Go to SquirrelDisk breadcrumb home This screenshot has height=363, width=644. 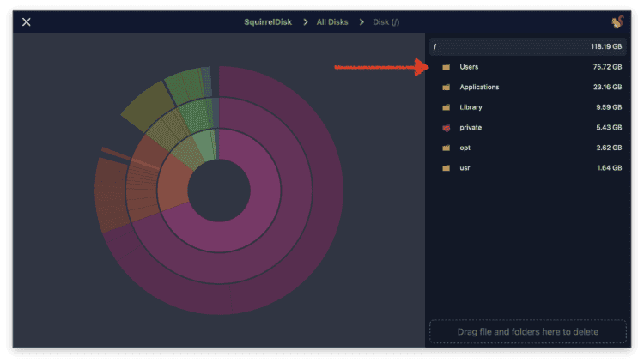click(270, 22)
